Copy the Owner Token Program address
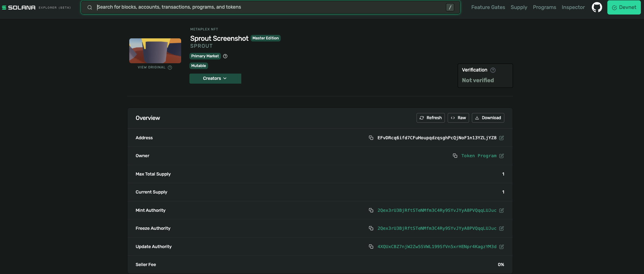Viewport: 644px width, 274px height. (x=455, y=156)
